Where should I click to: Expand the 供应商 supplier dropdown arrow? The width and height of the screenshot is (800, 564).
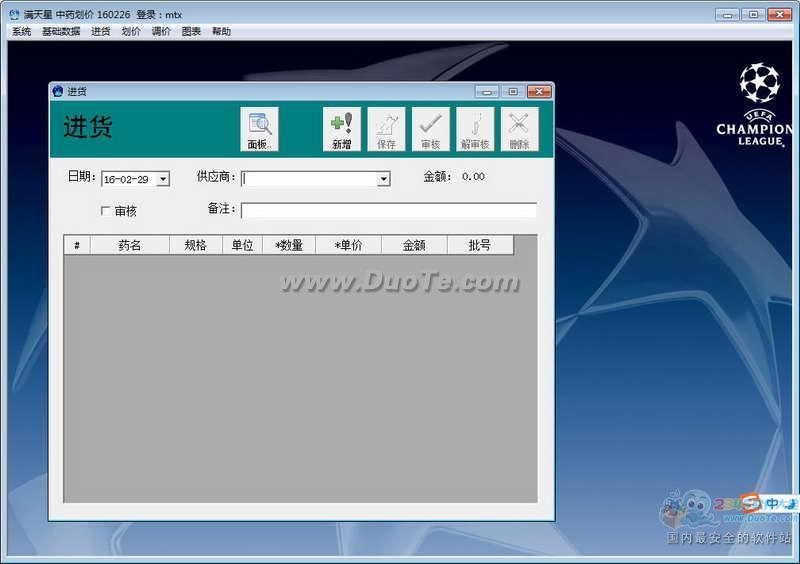(383, 179)
